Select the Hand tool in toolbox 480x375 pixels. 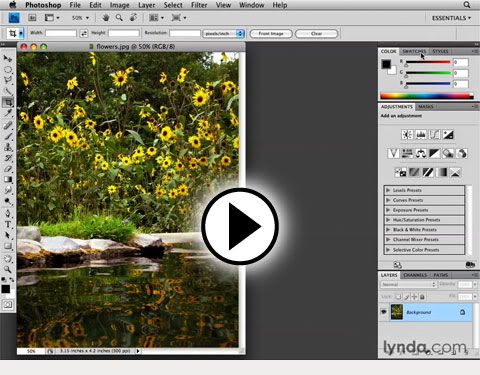pos(8,259)
